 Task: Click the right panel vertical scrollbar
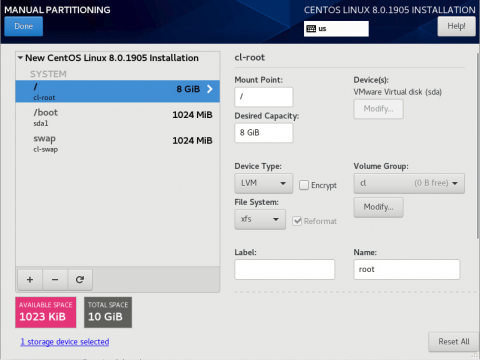point(478,145)
